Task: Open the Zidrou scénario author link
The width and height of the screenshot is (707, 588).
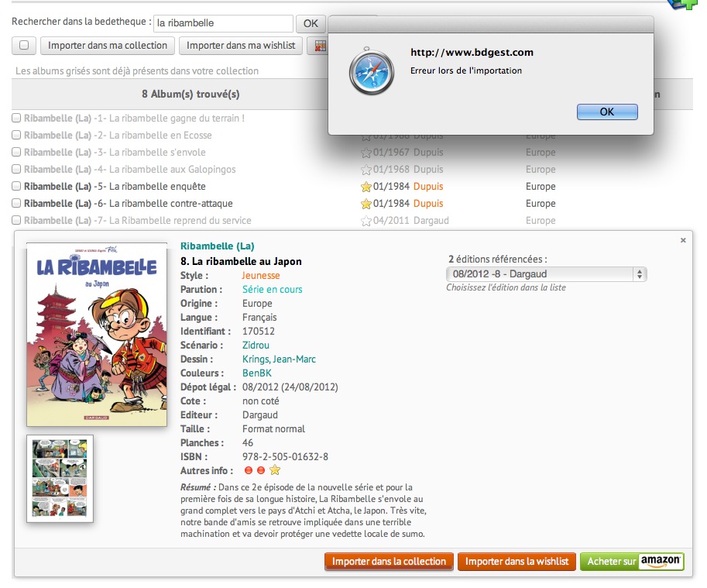Action: pyautogui.click(x=255, y=345)
